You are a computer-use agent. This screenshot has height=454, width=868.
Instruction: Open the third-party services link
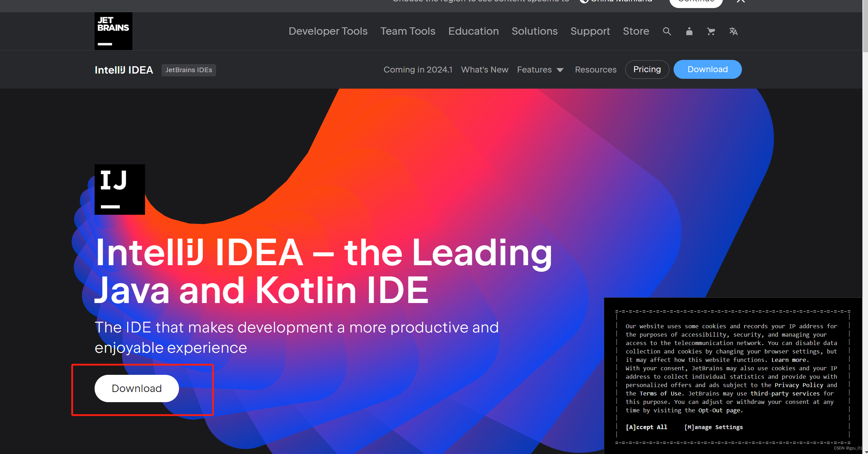point(785,393)
